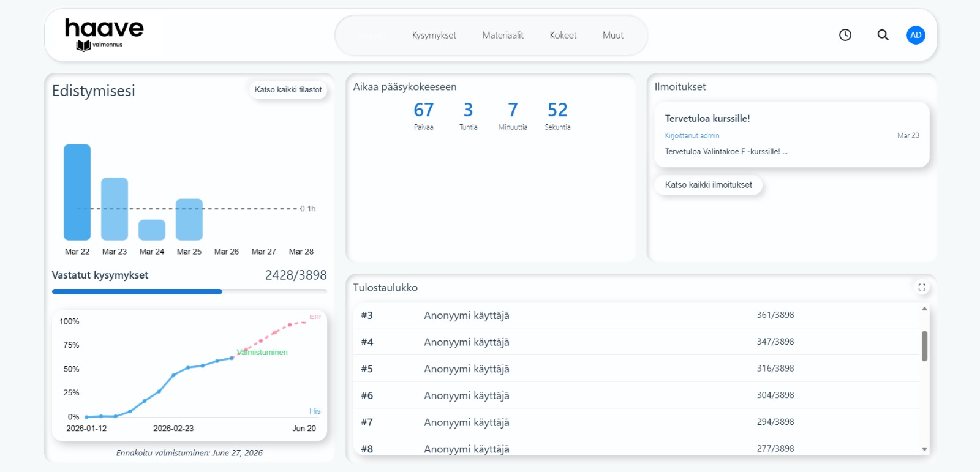Expand the Tulostaulukko panel to fullscreen

tap(922, 287)
